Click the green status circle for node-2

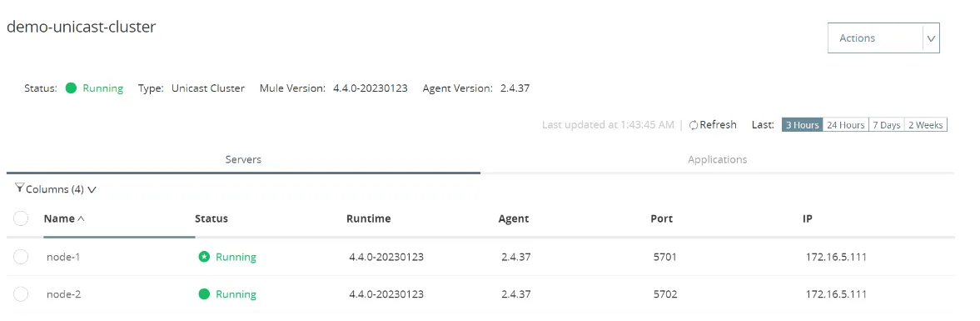click(x=204, y=294)
